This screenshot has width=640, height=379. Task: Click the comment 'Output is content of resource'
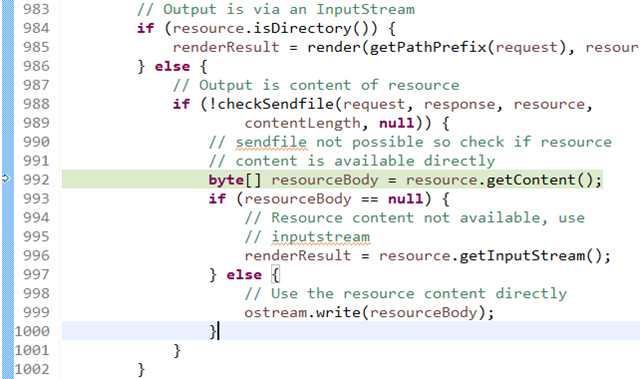(316, 85)
